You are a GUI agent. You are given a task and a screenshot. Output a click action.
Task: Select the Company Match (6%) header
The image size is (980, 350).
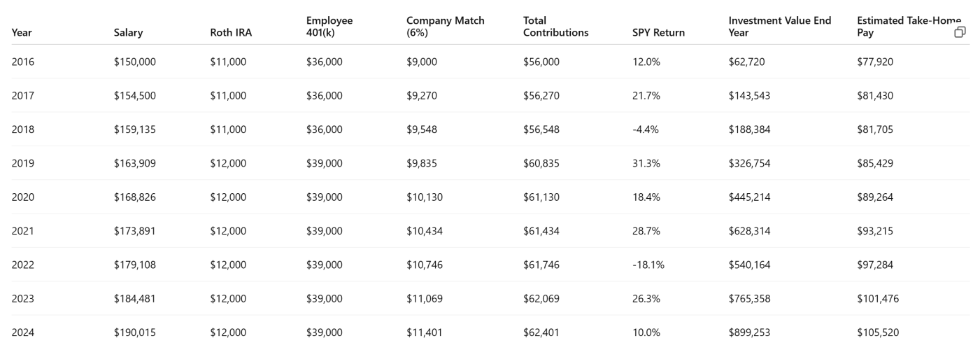446,27
